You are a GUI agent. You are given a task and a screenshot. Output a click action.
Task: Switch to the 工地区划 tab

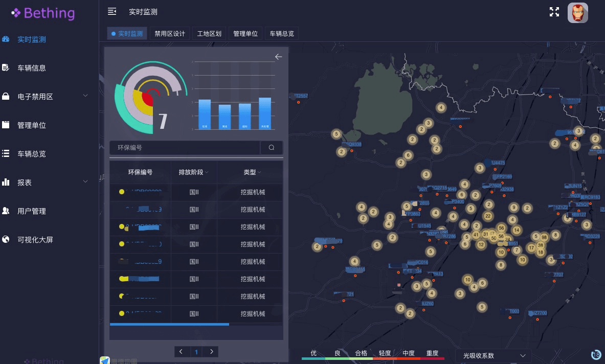tap(209, 34)
